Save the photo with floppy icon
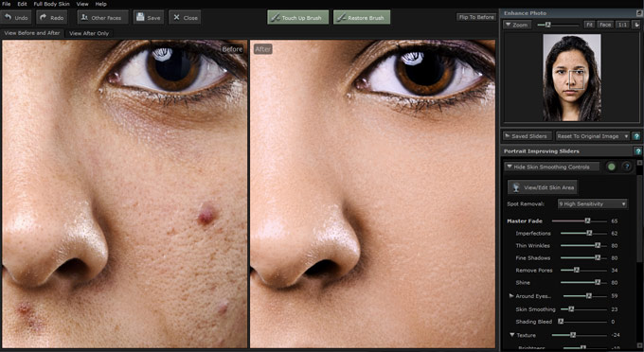This screenshot has width=644, height=352. (x=149, y=18)
